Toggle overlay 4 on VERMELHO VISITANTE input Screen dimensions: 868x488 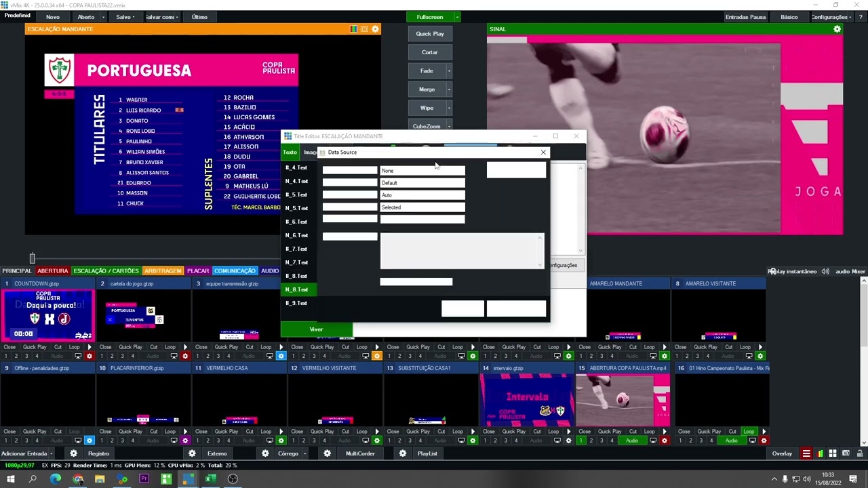(324, 441)
